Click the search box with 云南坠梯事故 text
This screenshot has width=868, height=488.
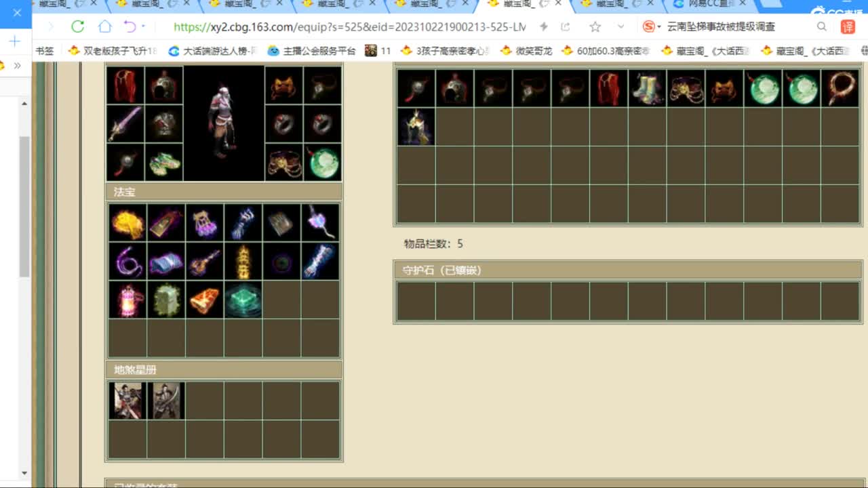721,27
